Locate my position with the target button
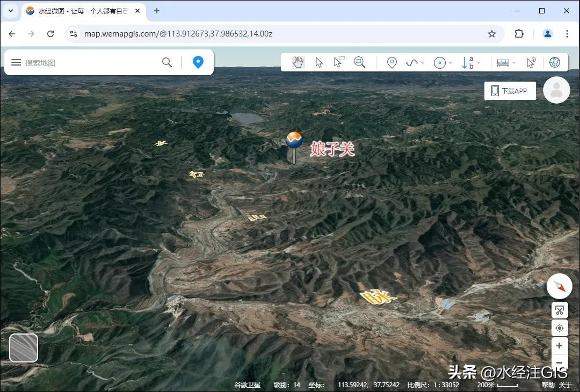This screenshot has height=392, width=580. point(559,328)
